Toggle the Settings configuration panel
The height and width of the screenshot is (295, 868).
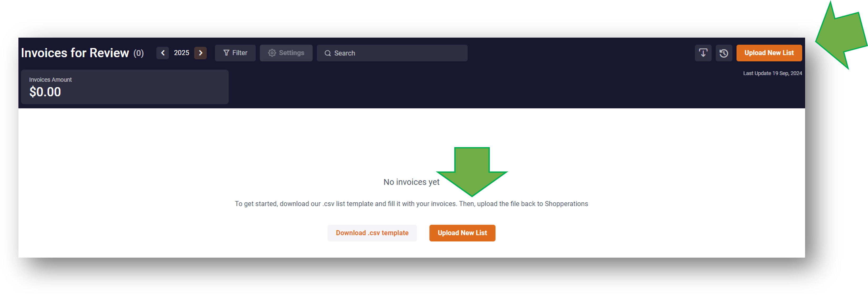coord(286,53)
